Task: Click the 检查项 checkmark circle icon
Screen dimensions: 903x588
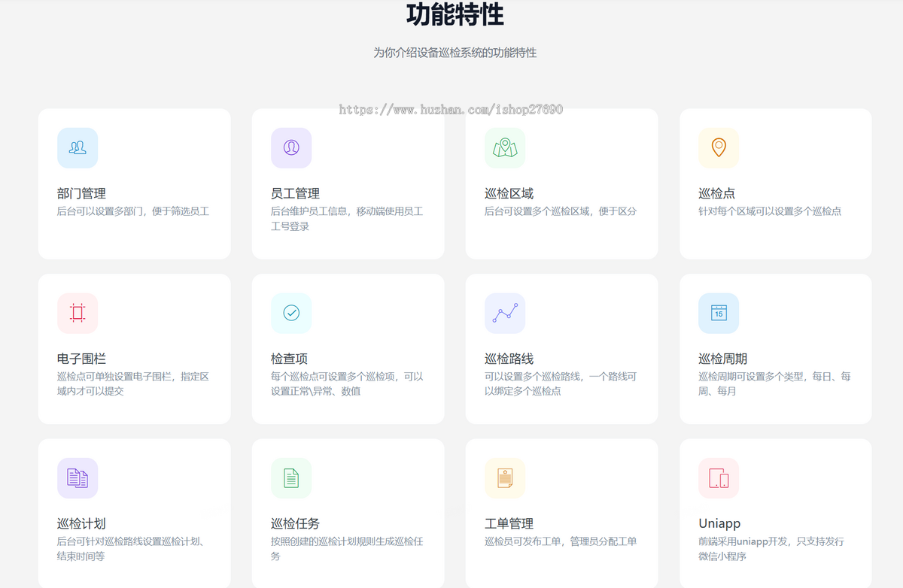Action: coord(291,313)
